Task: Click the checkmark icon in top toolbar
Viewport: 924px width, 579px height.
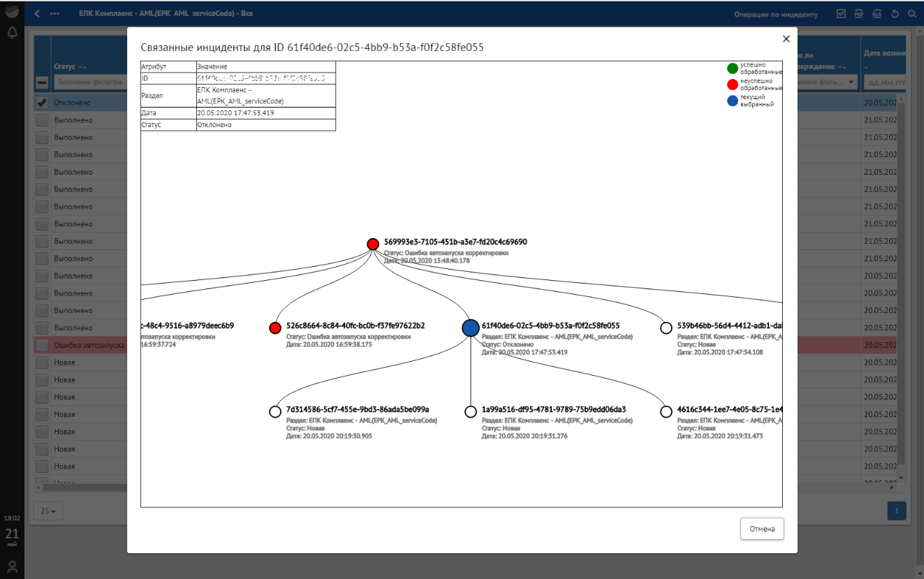Action: [841, 14]
